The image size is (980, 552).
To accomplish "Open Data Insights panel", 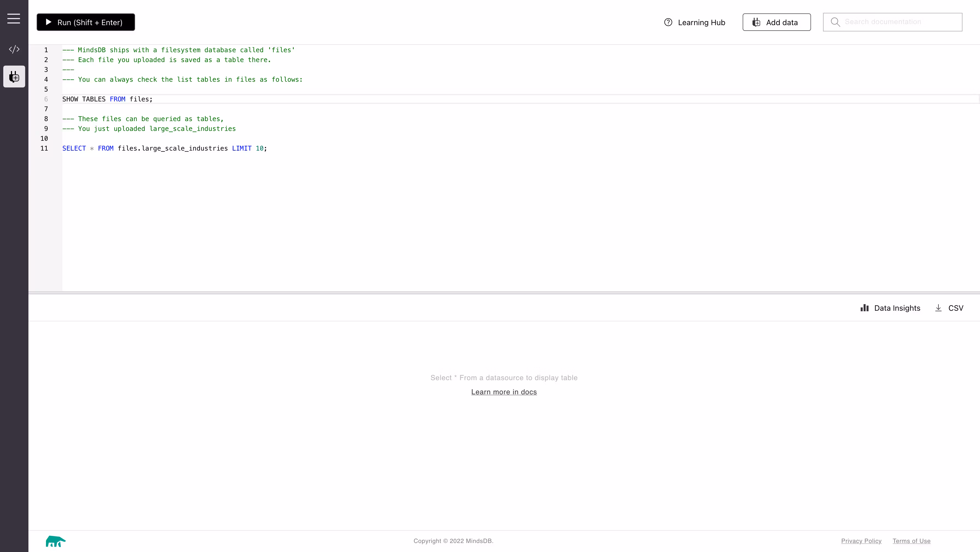I will coord(890,308).
